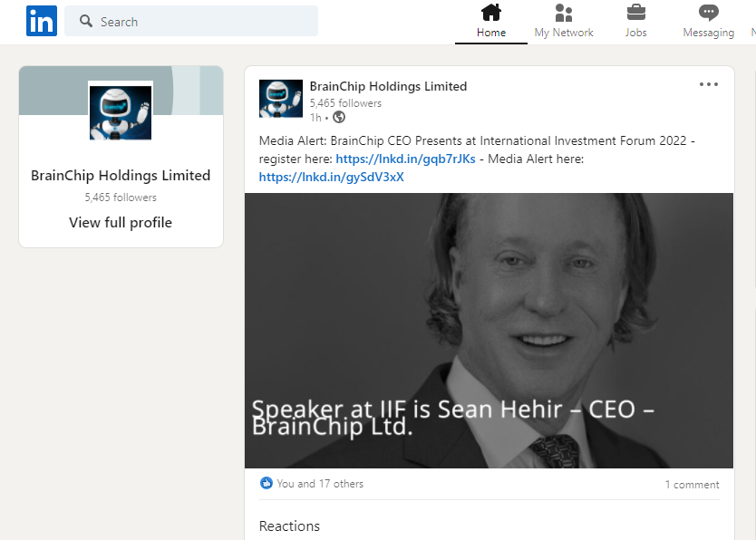
Task: Click BrainChip robot avatar in sidebar card
Action: pyautogui.click(x=121, y=112)
